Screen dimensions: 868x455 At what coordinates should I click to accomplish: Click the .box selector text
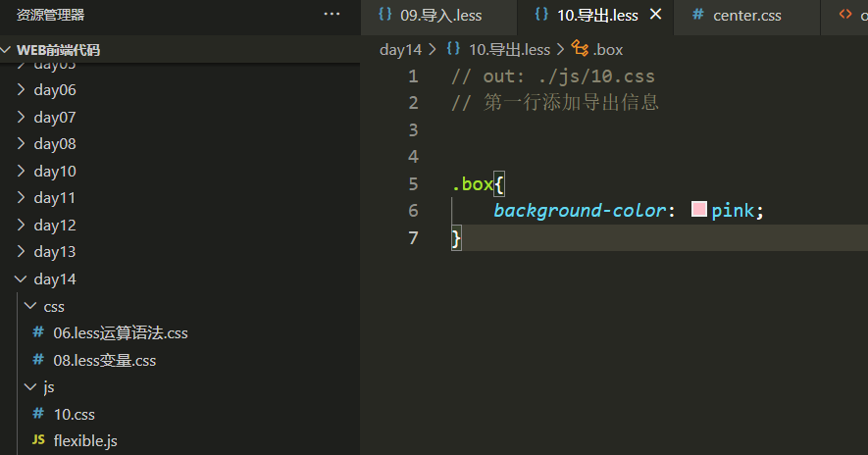coord(472,183)
